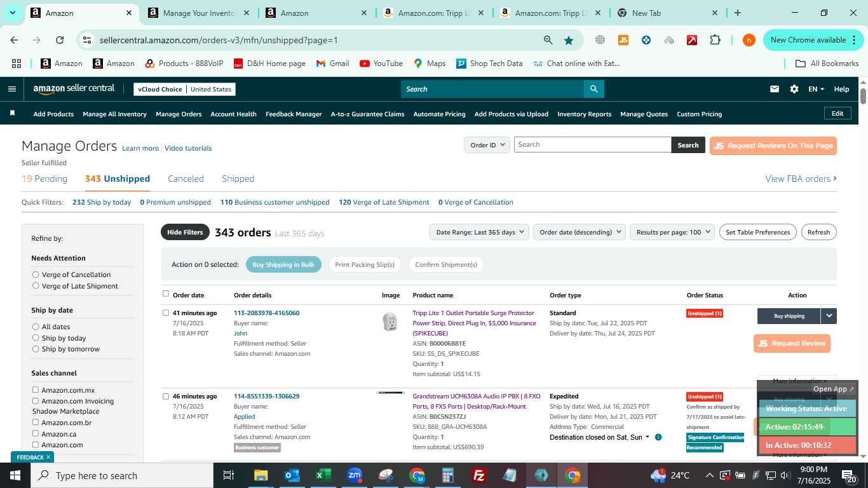
Task: Open Calculator from the taskbar
Action: point(448,475)
